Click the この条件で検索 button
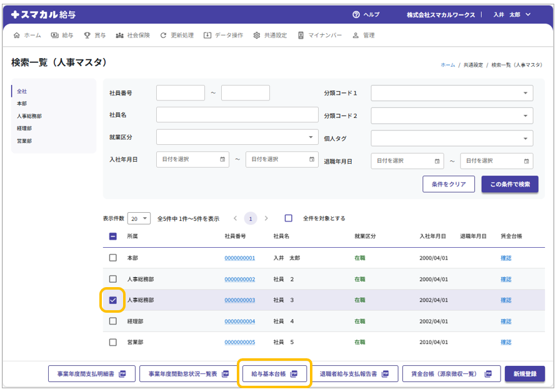Image resolution: width=558 pixels, height=392 pixels. point(509,184)
